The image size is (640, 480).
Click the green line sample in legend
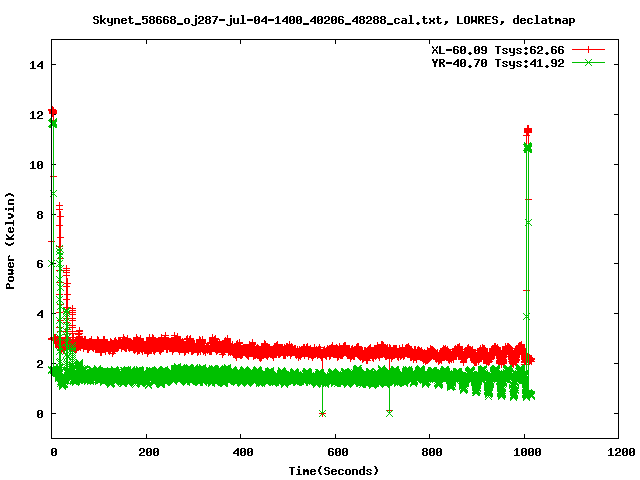click(x=588, y=62)
